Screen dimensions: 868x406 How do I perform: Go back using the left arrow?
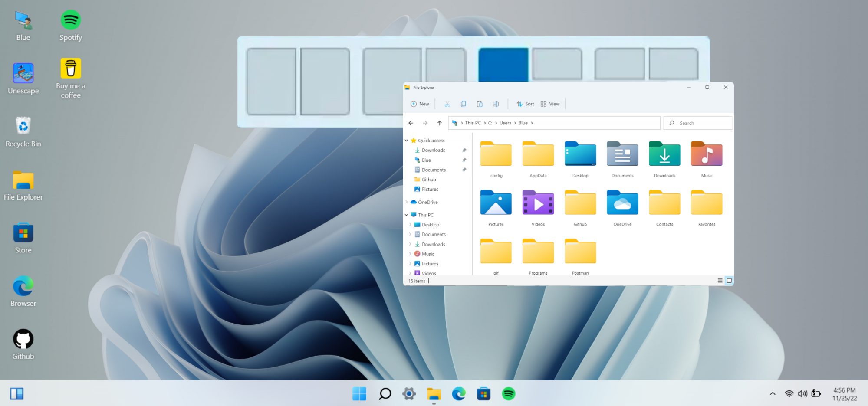click(x=411, y=123)
